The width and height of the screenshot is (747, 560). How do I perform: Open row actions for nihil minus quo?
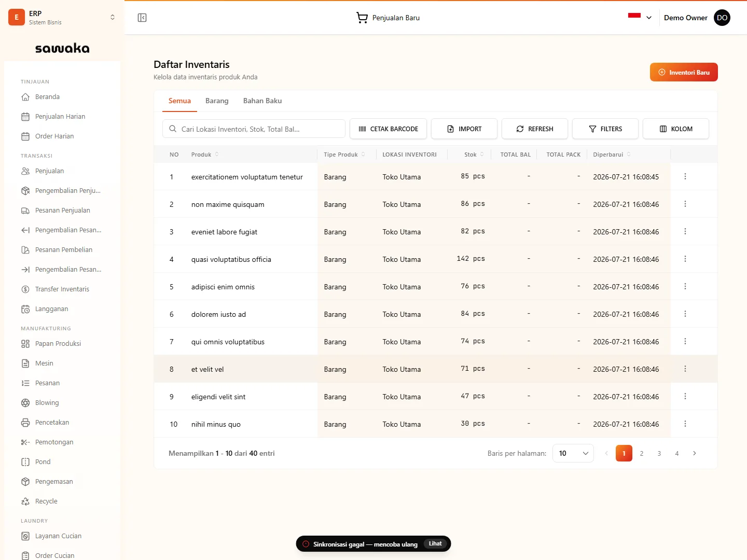685,424
